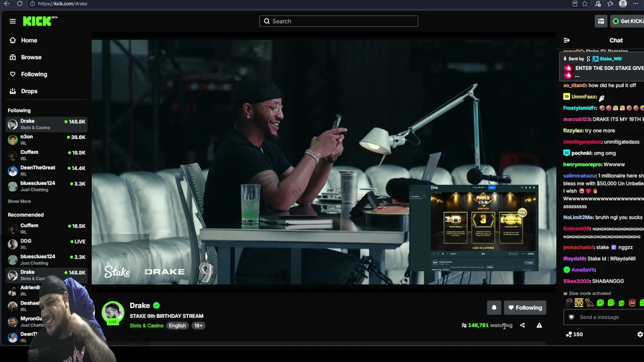The height and width of the screenshot is (362, 644).
Task: Open the gift box icon in header
Action: [x=601, y=21]
